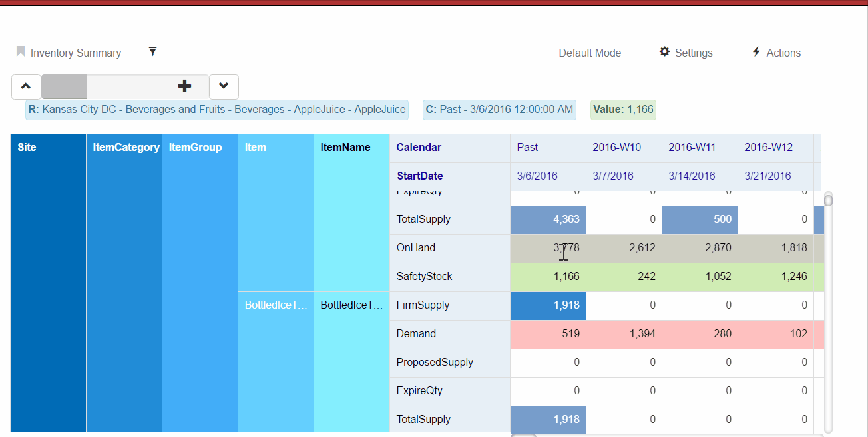Click the gray slider handle in level bar

(x=64, y=86)
